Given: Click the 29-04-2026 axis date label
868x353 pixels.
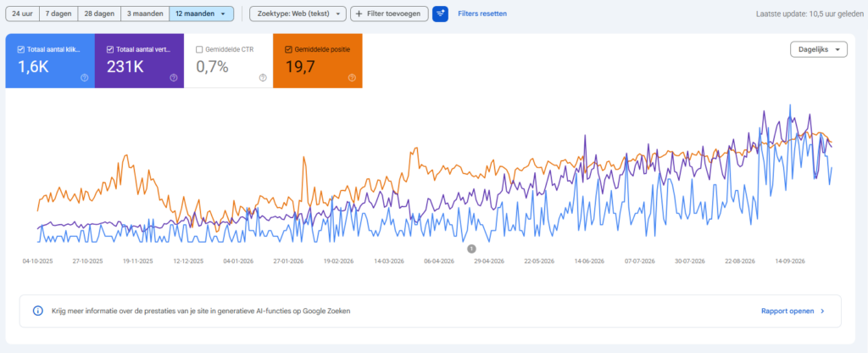Looking at the screenshot, I should coord(488,261).
